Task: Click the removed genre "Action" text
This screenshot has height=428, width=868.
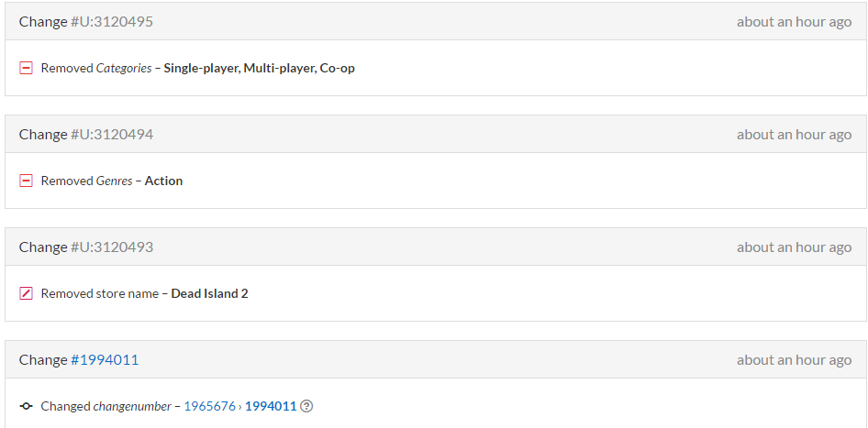Action: [163, 181]
